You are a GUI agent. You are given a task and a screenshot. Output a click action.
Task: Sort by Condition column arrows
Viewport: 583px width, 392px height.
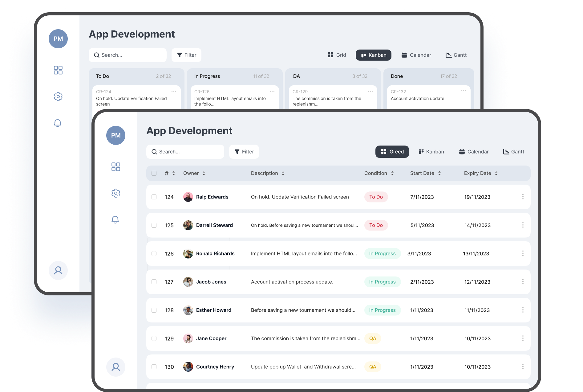tap(392, 173)
